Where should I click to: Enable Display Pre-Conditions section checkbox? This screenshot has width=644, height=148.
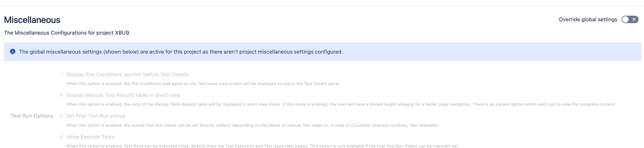[61, 74]
